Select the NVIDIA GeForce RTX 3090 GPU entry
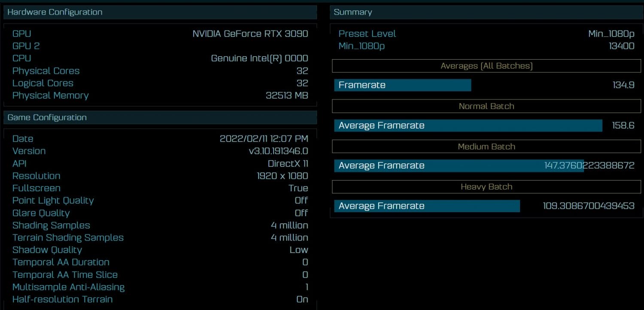The height and width of the screenshot is (310, 644). [249, 33]
